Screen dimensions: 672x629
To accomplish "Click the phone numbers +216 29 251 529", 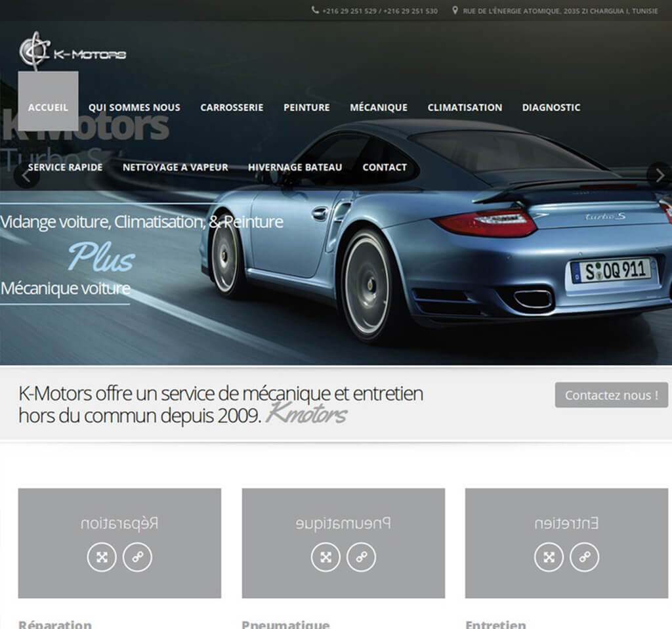I will (x=380, y=11).
